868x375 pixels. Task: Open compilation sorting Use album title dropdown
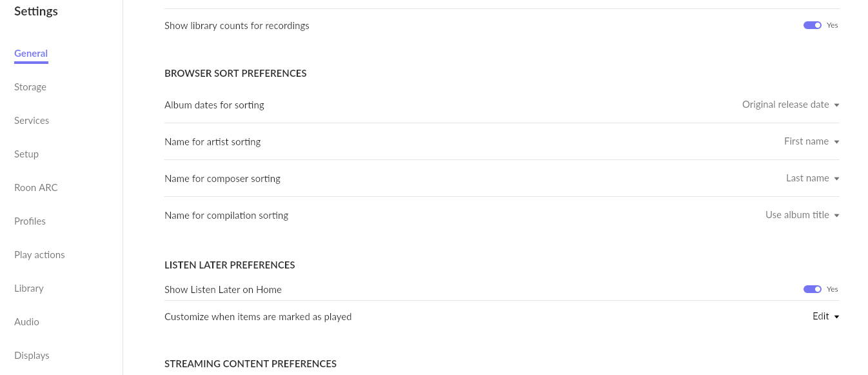point(802,215)
